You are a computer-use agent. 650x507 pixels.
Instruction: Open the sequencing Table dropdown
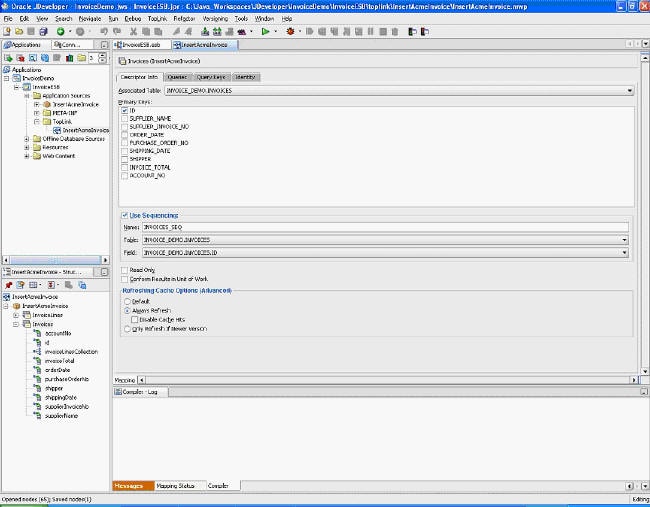coord(624,240)
